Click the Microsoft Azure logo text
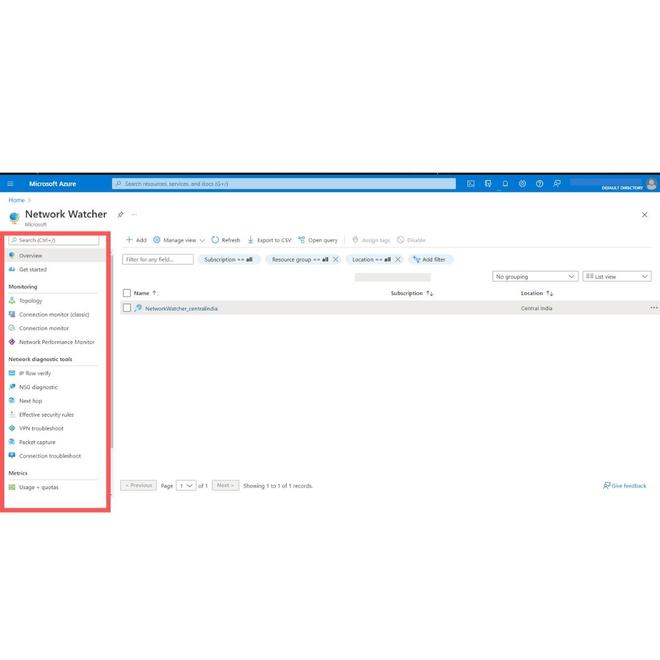The width and height of the screenshot is (660, 660). (53, 184)
